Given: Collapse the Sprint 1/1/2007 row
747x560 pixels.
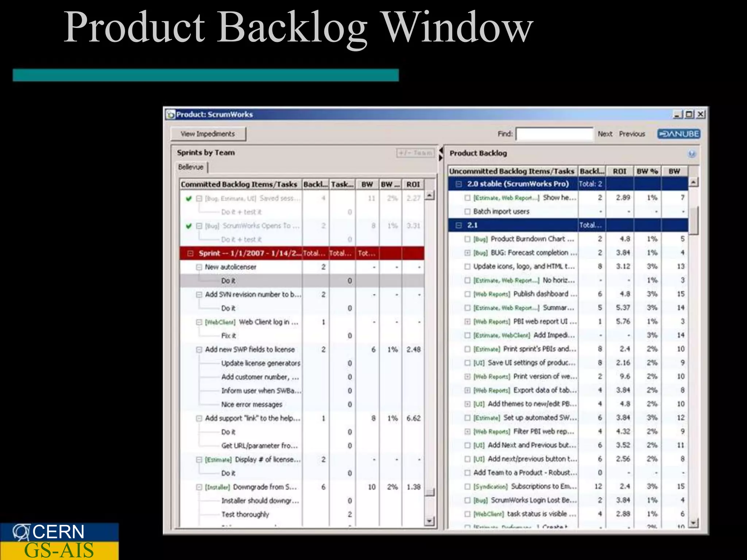Looking at the screenshot, I should [x=190, y=253].
